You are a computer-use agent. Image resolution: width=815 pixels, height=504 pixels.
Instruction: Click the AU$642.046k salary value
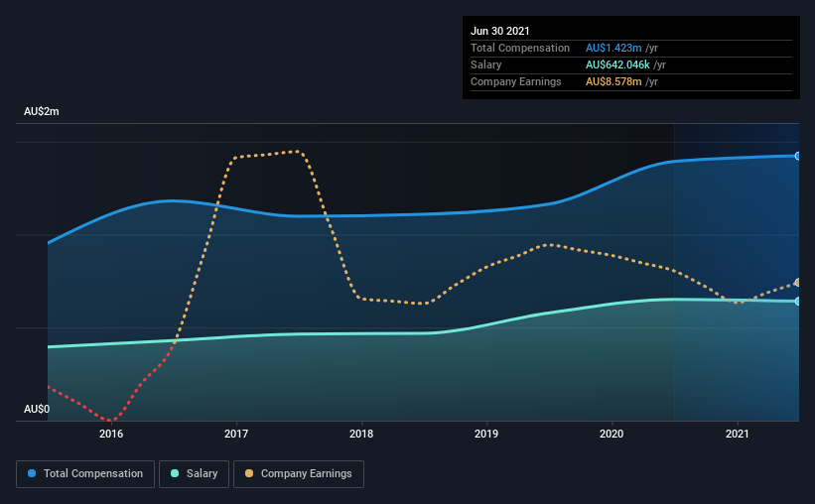pyautogui.click(x=618, y=64)
